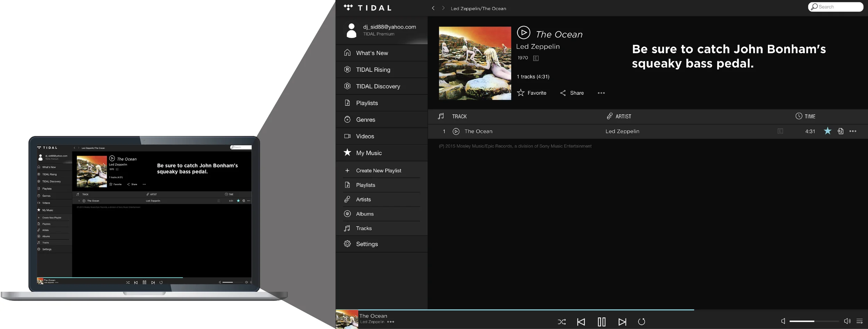868x329 pixels.
Task: Open What's New in the sidebar
Action: 382,53
